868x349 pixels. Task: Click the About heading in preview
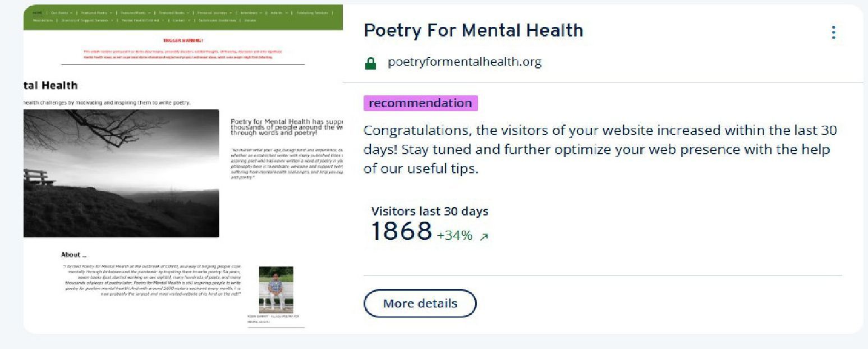coord(74,255)
